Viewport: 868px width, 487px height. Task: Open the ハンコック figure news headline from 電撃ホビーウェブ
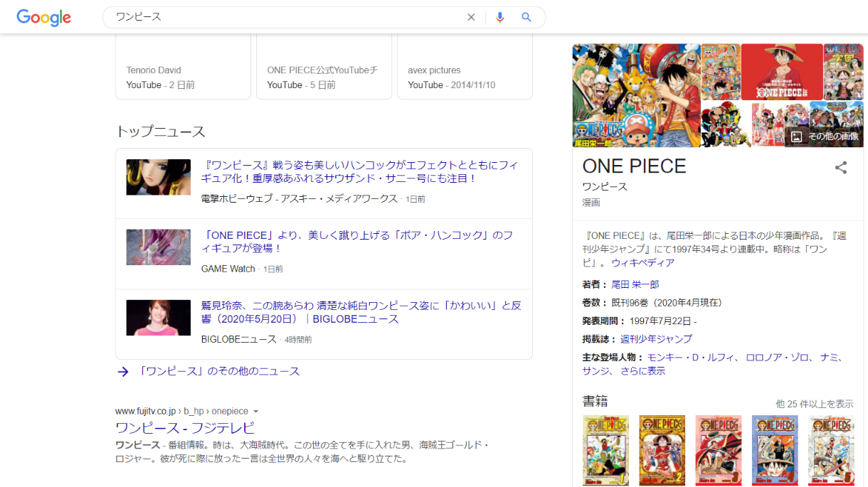(361, 172)
